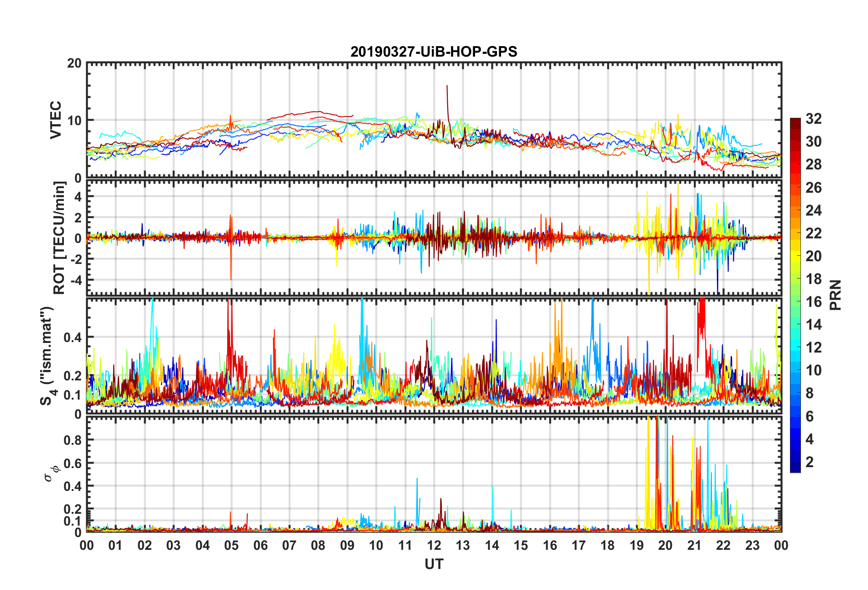The width and height of the screenshot is (868, 590).
Task: Click inside the VTEC plot panel
Action: [x=434, y=120]
